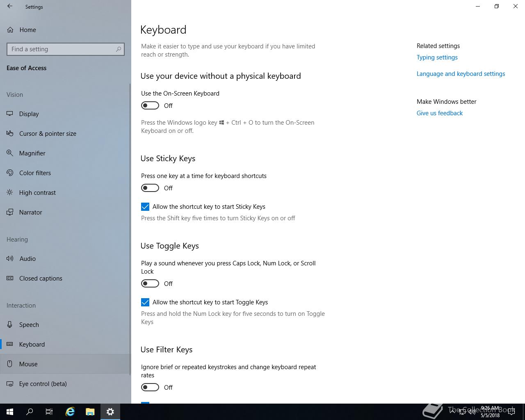Open Language and keyboard settings link
Viewport: 525px width, 420px height.
461,74
